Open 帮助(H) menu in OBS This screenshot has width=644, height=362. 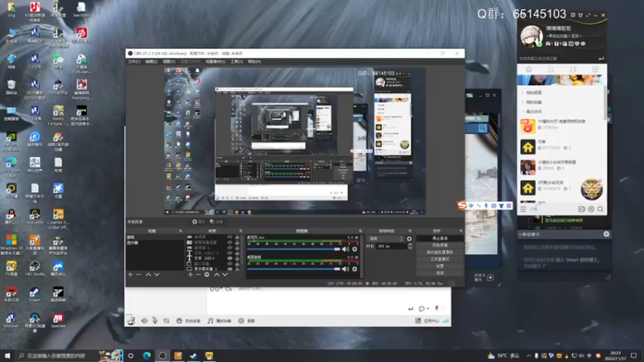(x=254, y=62)
